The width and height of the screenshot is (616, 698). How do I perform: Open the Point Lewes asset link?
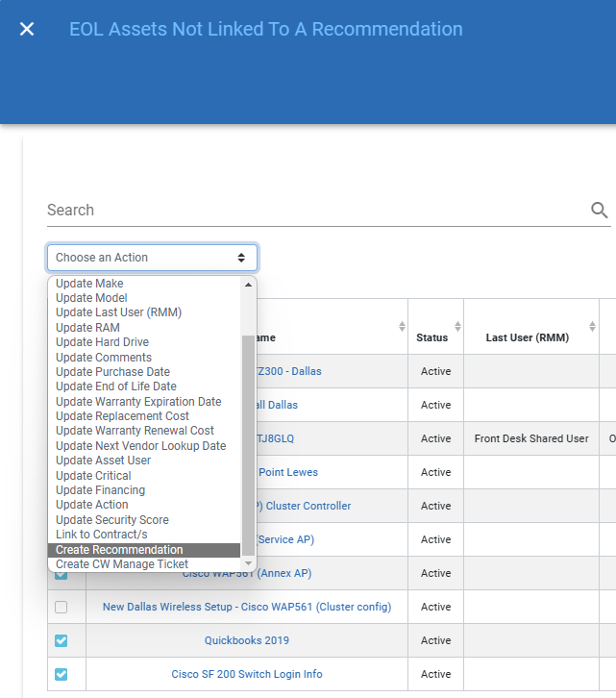[288, 472]
